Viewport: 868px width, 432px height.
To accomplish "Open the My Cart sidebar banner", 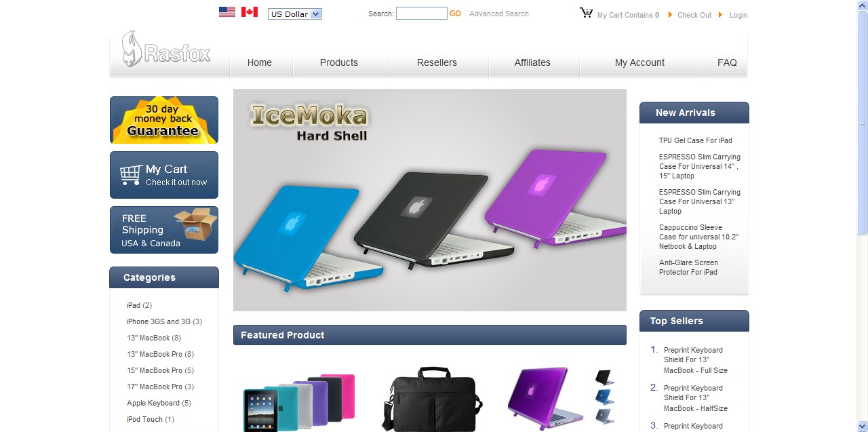I will point(164,175).
